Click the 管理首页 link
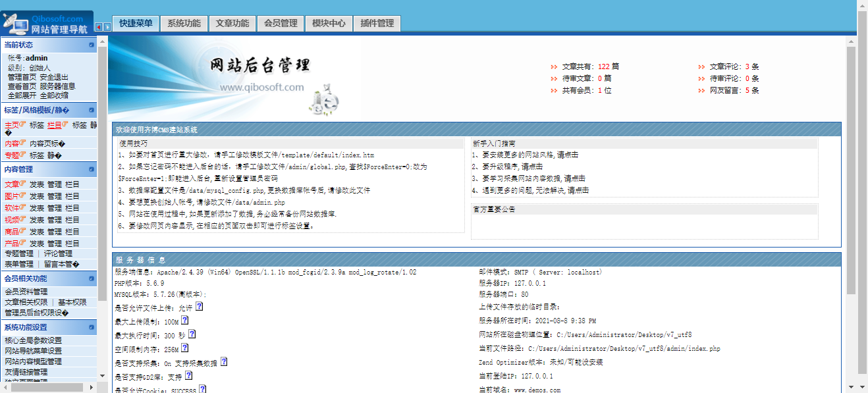 [22, 77]
